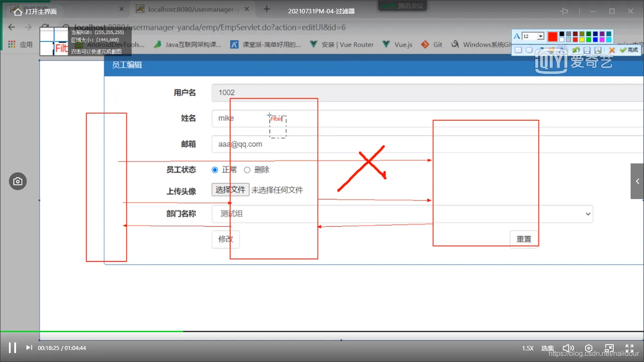
Task: Skip to the next video
Action: point(29,348)
